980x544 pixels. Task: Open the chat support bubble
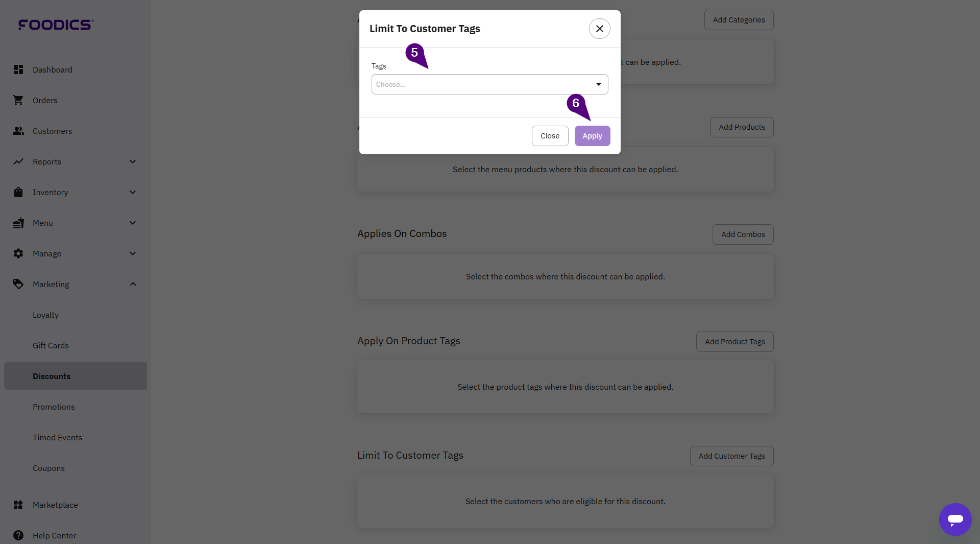pyautogui.click(x=955, y=519)
